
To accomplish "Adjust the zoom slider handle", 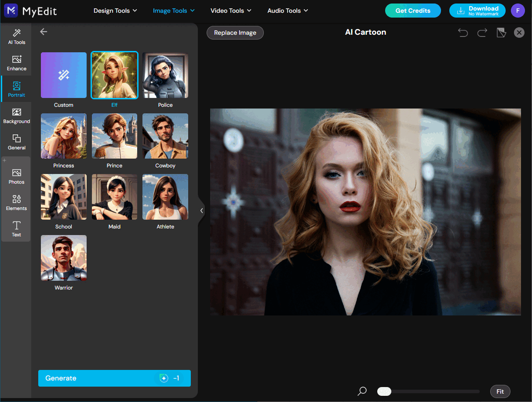I will pyautogui.click(x=384, y=391).
